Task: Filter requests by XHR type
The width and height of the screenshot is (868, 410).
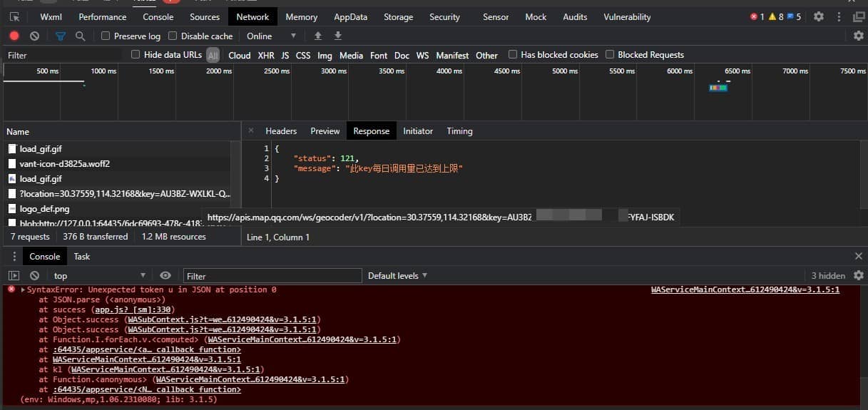Action: pyautogui.click(x=265, y=55)
